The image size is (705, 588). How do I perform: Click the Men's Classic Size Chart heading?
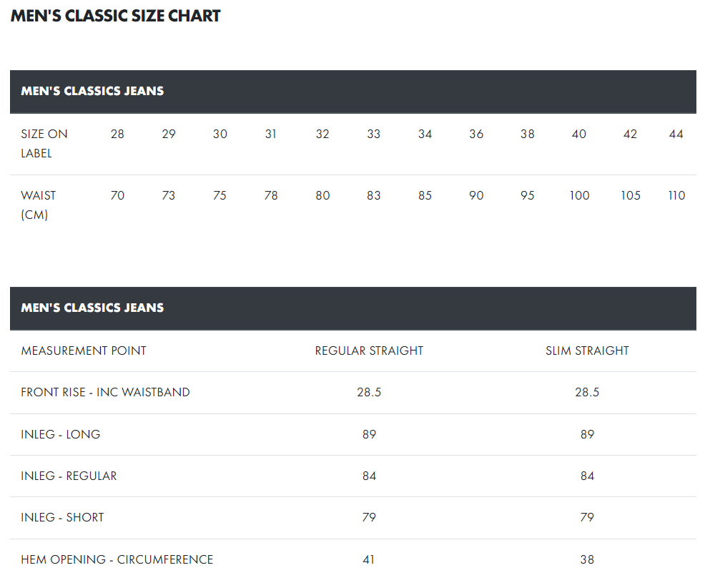pyautogui.click(x=115, y=16)
